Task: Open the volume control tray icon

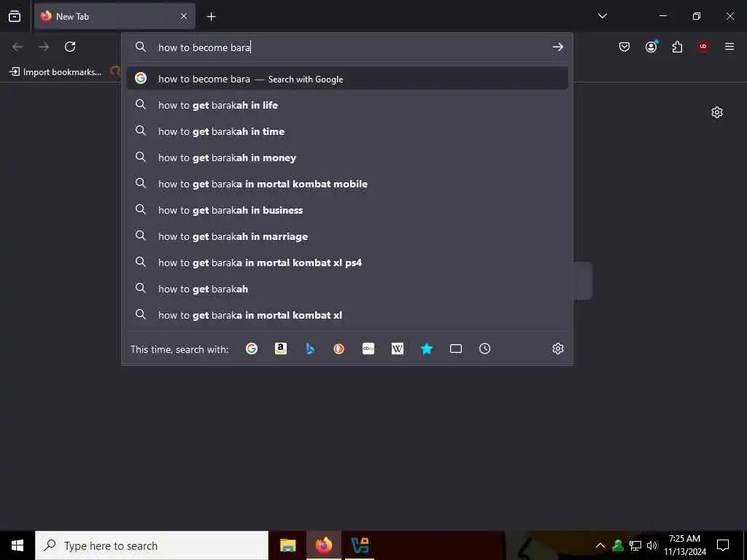Action: pyautogui.click(x=652, y=545)
